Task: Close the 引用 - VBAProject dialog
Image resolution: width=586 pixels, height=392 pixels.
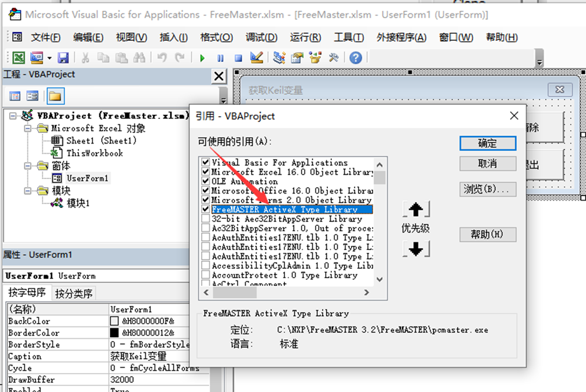Action: 514,116
